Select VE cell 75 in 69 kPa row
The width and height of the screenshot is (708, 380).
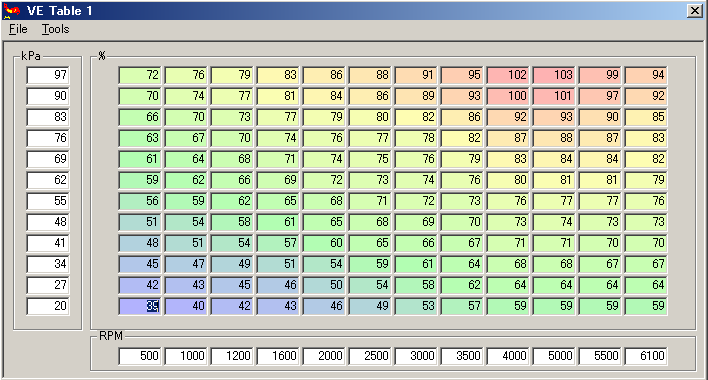tap(370, 159)
